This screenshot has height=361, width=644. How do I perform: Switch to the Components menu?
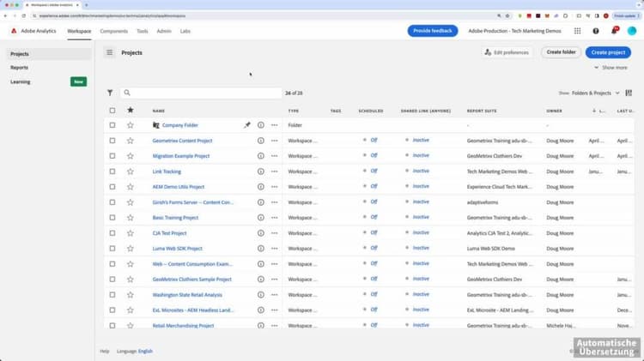pos(113,31)
